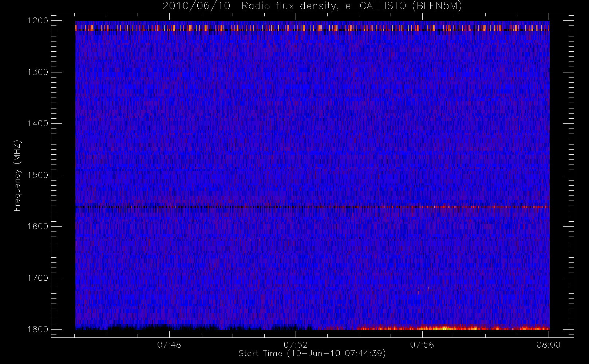Click the 07:48 time tick label
589x364 pixels.
(169, 345)
